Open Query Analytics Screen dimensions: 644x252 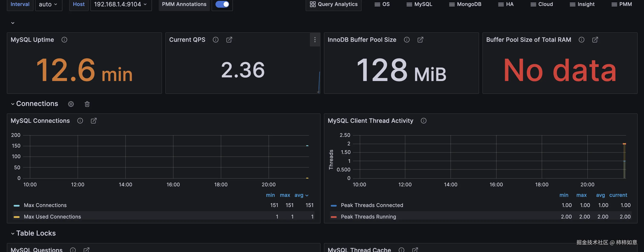click(333, 4)
